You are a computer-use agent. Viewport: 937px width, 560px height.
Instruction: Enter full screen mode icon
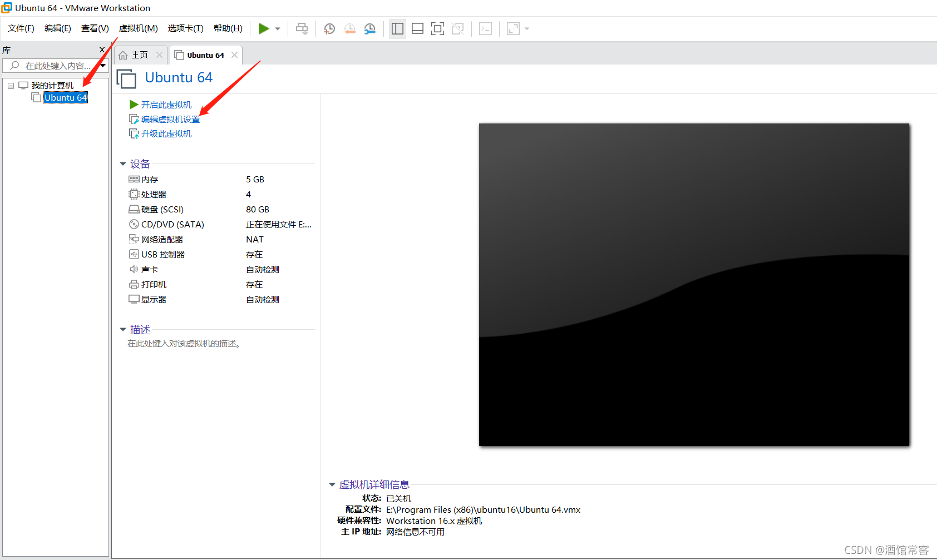[x=437, y=28]
